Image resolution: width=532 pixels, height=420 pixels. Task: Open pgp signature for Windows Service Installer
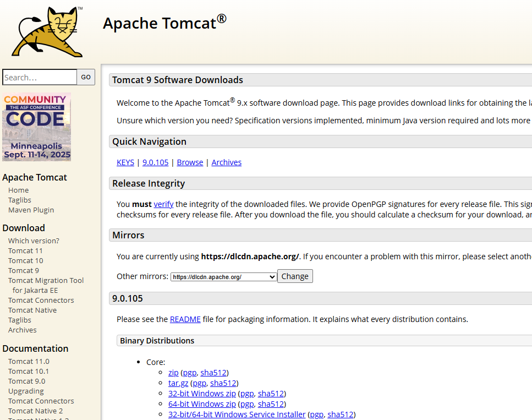[317, 414]
